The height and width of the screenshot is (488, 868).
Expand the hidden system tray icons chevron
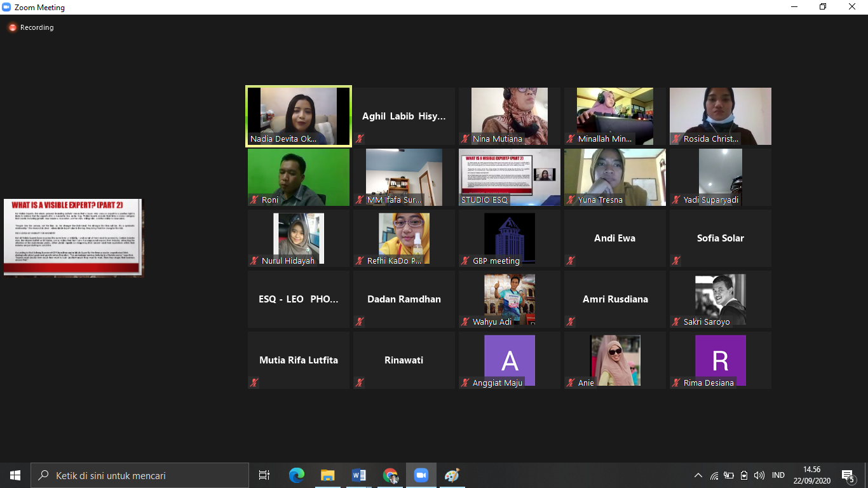698,475
